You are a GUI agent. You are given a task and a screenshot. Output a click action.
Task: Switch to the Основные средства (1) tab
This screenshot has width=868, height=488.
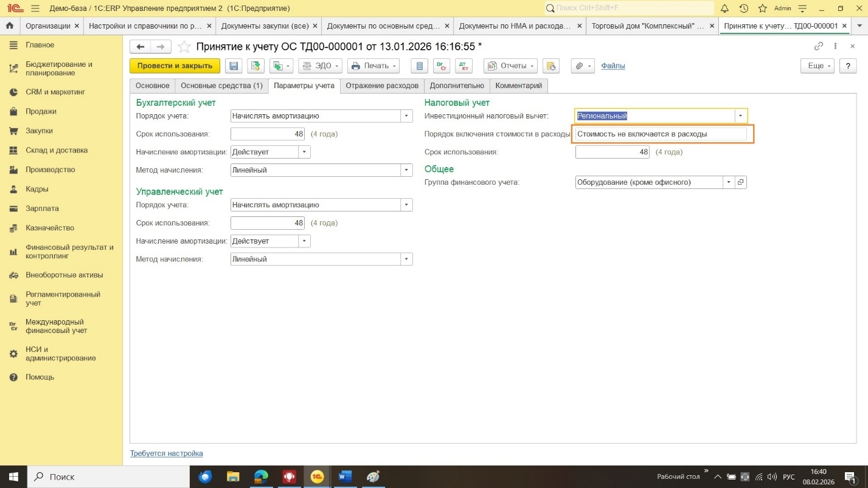(221, 86)
